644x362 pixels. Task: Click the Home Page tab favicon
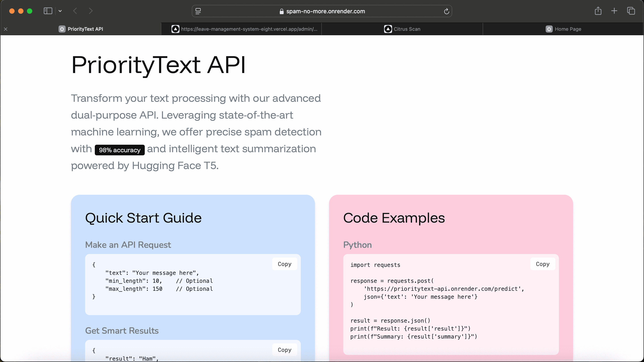(x=549, y=29)
